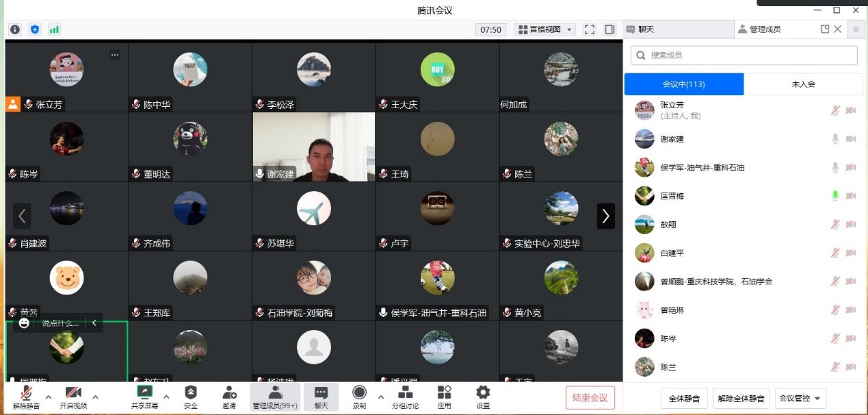This screenshot has height=415, width=868.
Task: Select the 管理成员 tab in side panel header
Action: [765, 29]
